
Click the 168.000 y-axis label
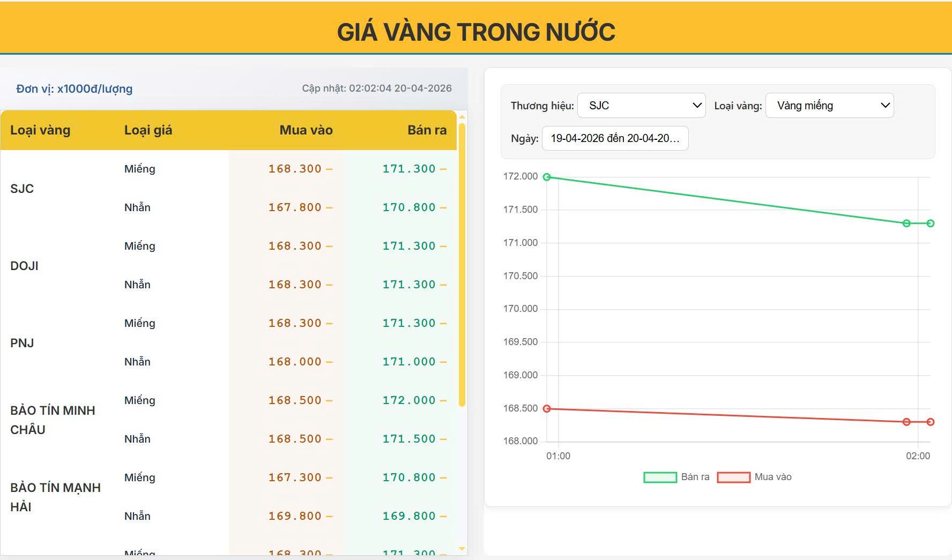[520, 441]
